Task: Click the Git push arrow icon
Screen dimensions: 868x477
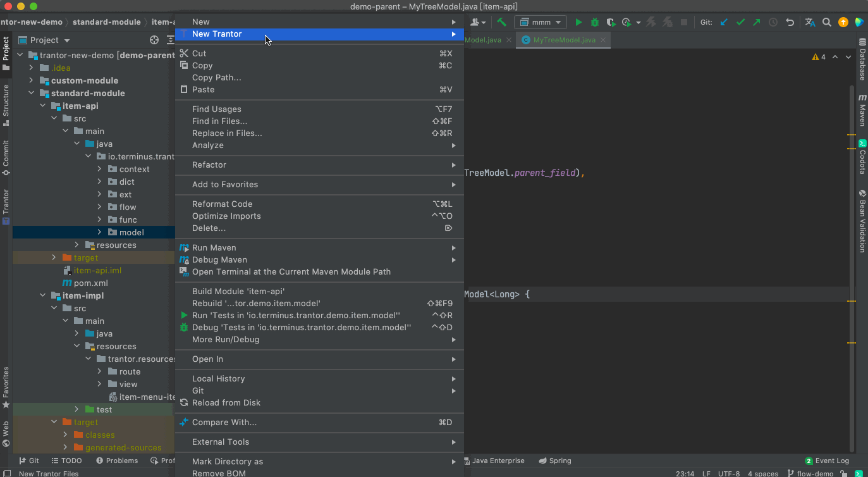Action: click(757, 22)
